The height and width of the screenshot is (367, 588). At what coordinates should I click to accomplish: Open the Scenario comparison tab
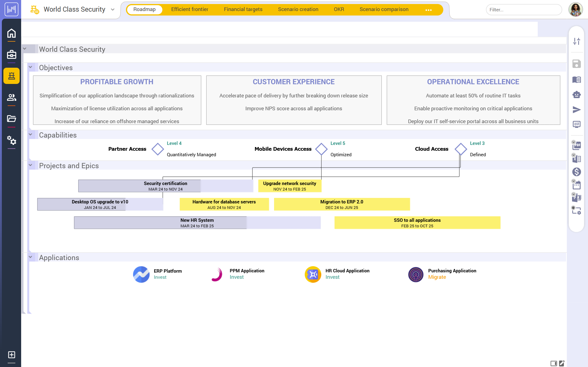384,9
